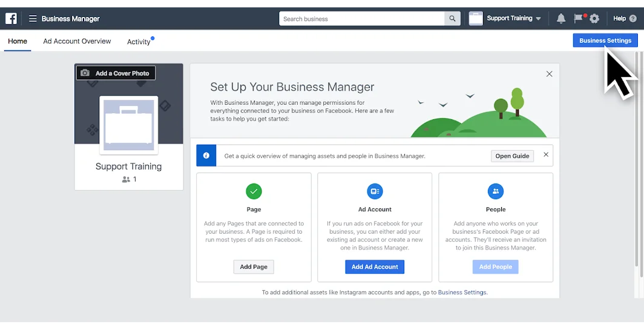This screenshot has width=644, height=330.
Task: Click the camera icon on Add a Cover Photo
Action: coord(85,73)
